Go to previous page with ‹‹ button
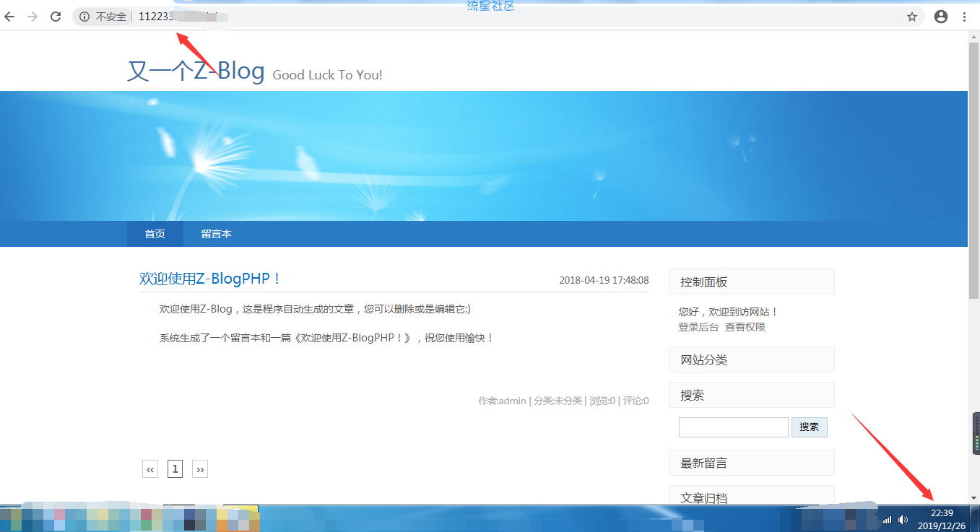Image resolution: width=980 pixels, height=532 pixels. tap(150, 469)
